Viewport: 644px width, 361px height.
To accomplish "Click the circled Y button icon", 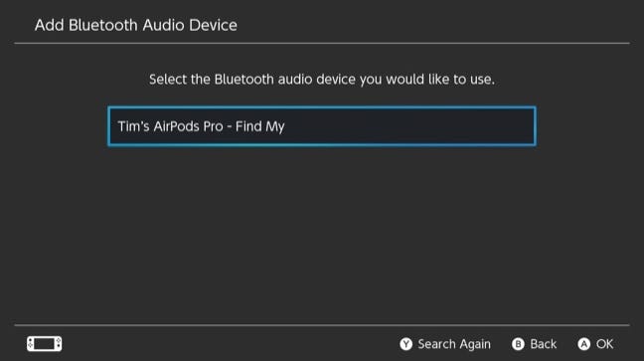I will click(405, 344).
